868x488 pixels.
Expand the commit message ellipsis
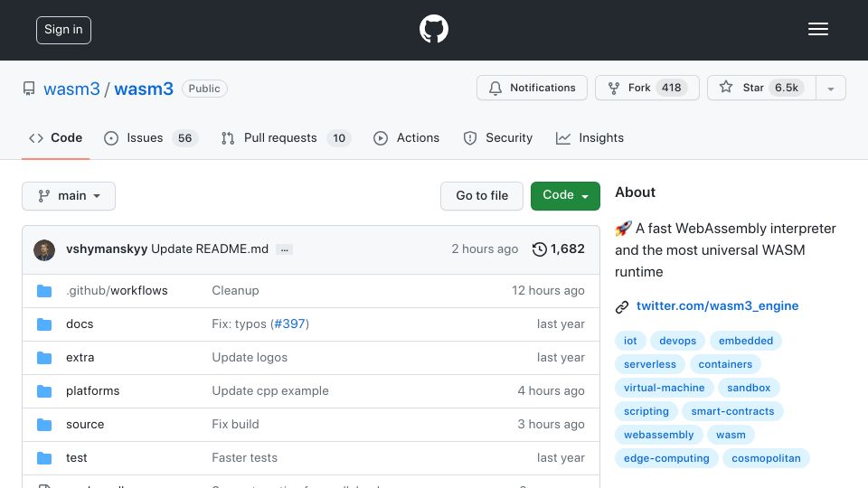click(284, 249)
